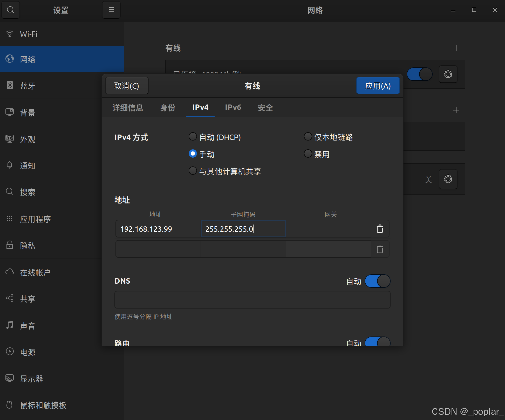The height and width of the screenshot is (420, 505).
Task: Add a new wired connection with plus icon
Action: (x=456, y=48)
